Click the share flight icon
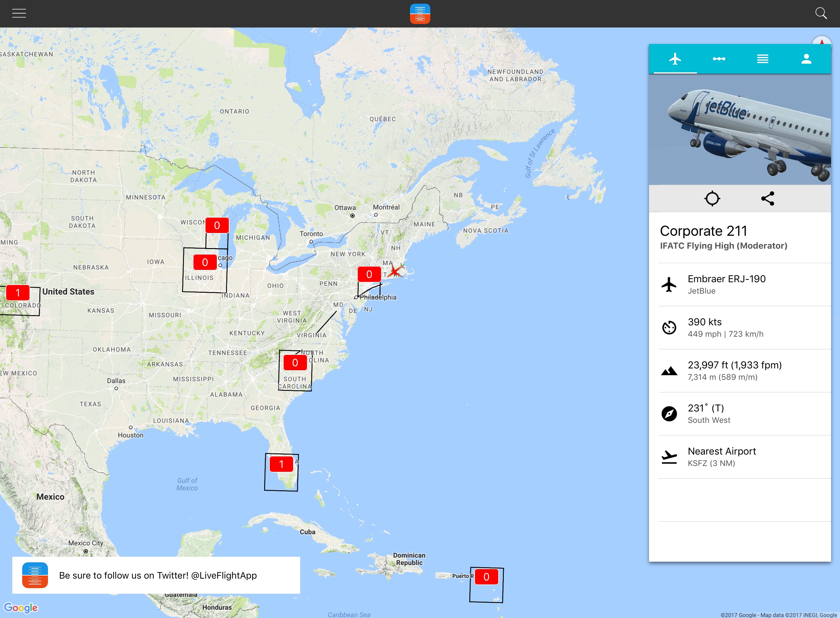This screenshot has height=618, width=840. point(767,198)
